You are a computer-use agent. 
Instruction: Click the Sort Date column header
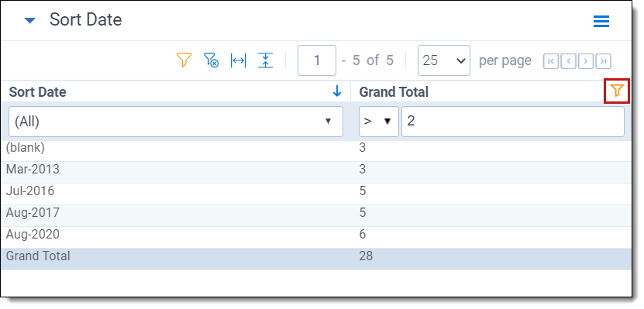[37, 92]
